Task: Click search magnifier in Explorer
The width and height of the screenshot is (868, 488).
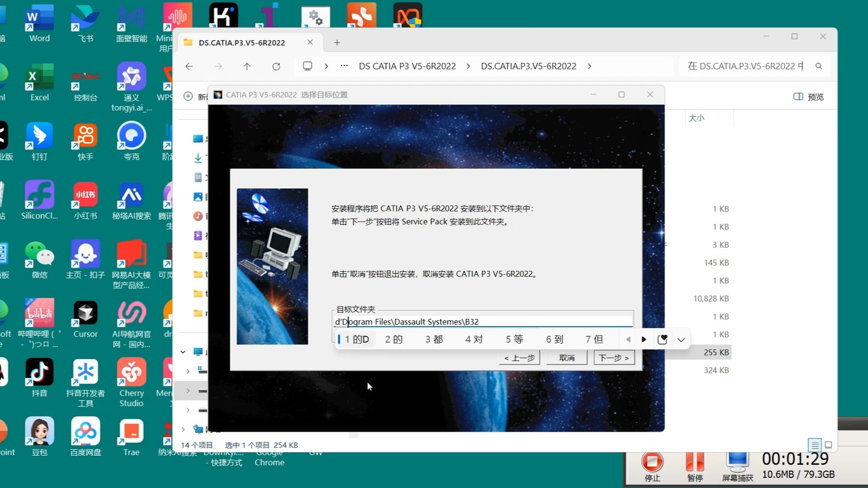Action: click(819, 66)
